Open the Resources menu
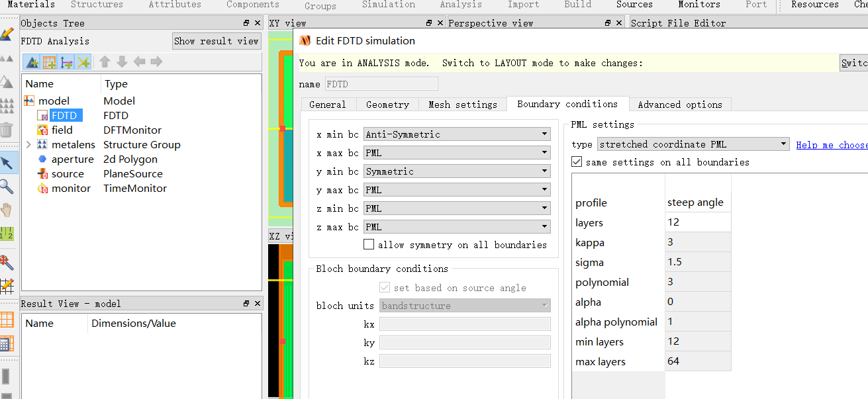The width and height of the screenshot is (868, 399). (x=815, y=5)
